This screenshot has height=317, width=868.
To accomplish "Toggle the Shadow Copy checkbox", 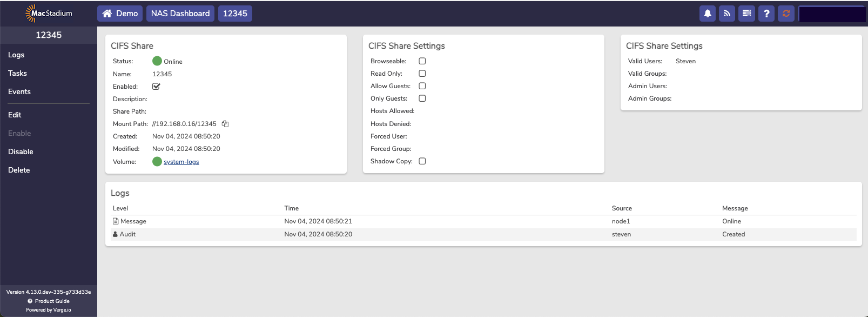I will point(422,161).
